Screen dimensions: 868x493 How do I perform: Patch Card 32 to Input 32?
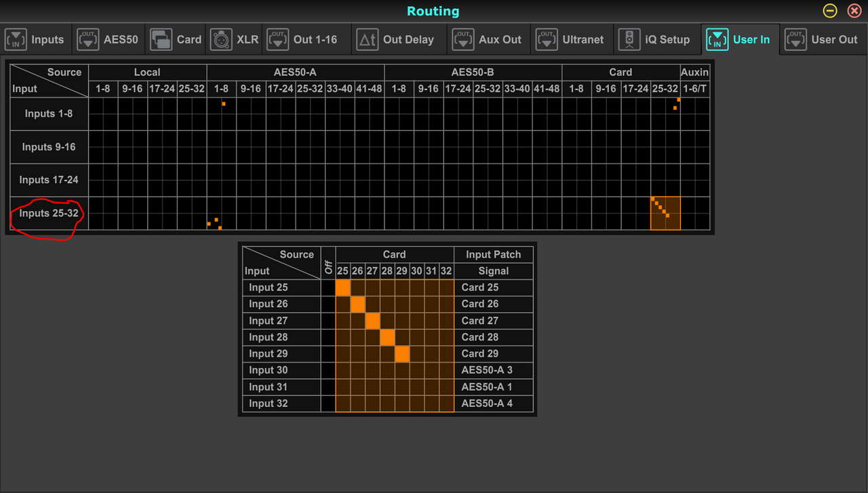(x=446, y=403)
